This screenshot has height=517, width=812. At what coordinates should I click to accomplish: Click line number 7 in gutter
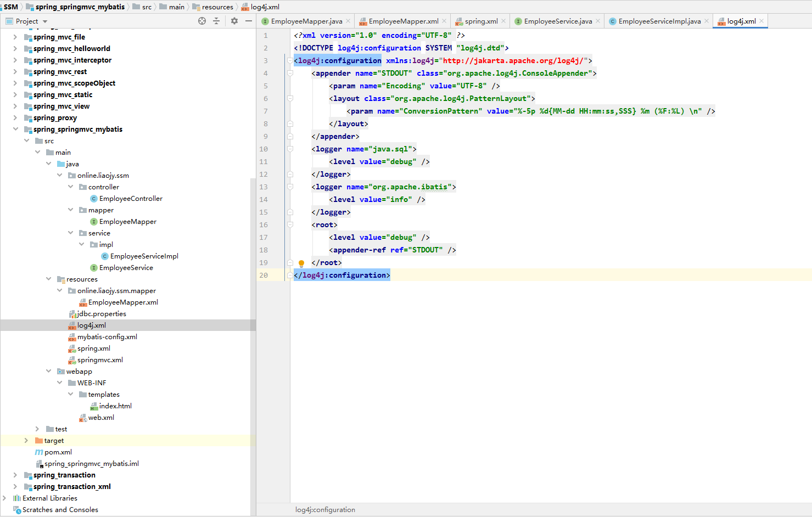tap(266, 111)
